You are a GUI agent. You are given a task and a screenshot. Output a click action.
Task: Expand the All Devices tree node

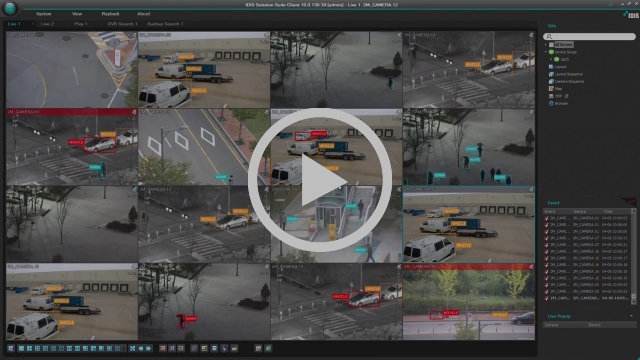point(546,44)
